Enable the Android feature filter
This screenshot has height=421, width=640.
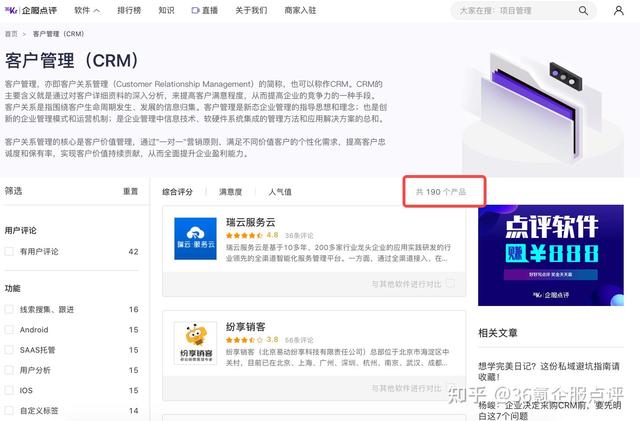pyautogui.click(x=9, y=330)
